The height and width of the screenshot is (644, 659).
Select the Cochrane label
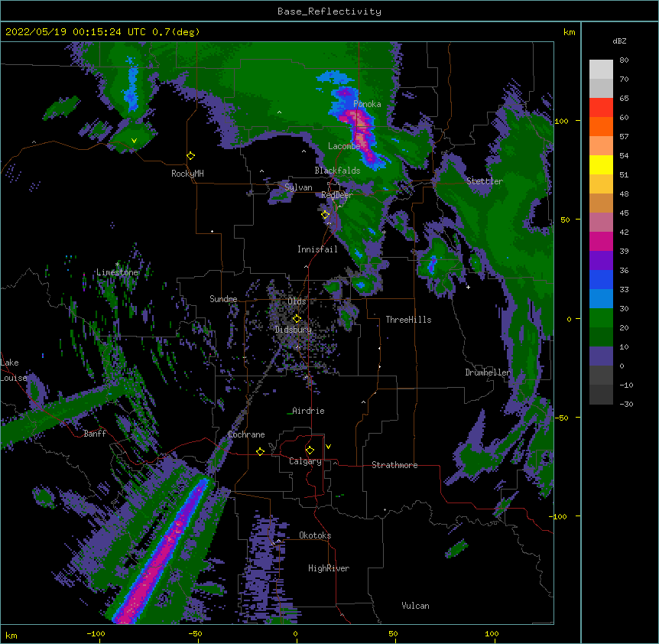246,434
